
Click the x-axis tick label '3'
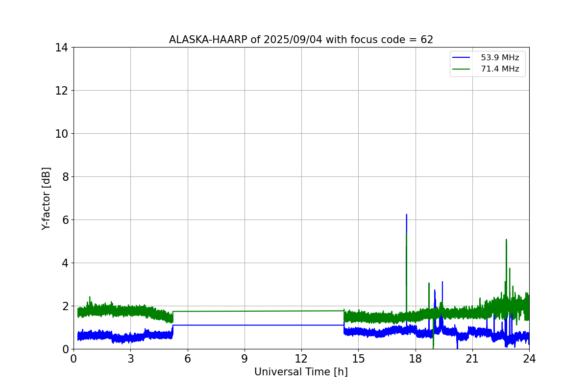pyautogui.click(x=130, y=359)
